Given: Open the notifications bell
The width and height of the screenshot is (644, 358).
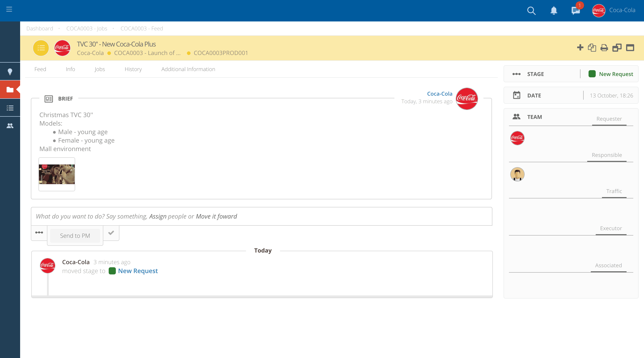Looking at the screenshot, I should coord(554,11).
